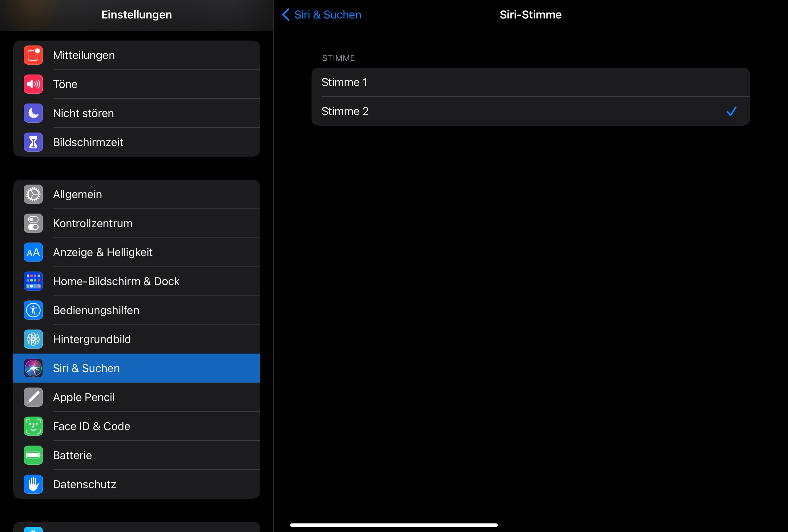Tap the Siri & Suchen back link

[328, 15]
